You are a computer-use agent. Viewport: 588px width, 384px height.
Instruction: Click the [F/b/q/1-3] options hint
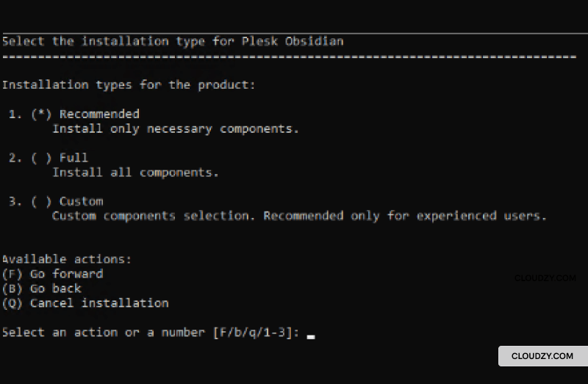[256, 333]
